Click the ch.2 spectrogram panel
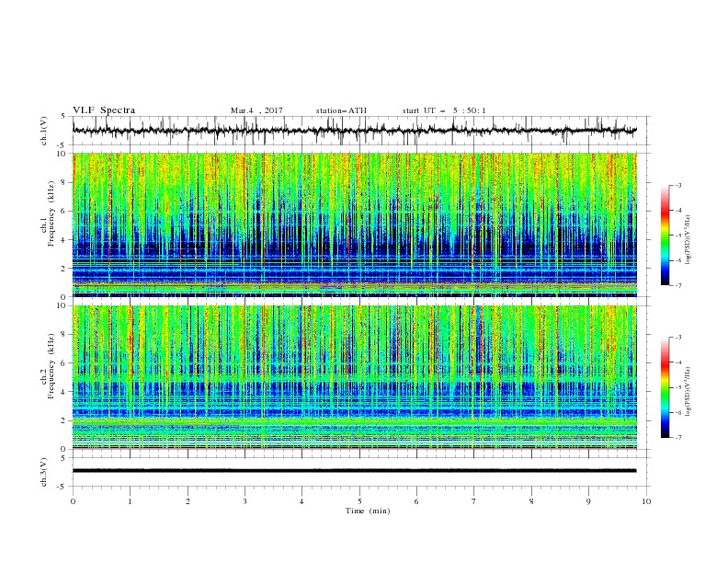This screenshot has width=728, height=563. click(x=354, y=377)
